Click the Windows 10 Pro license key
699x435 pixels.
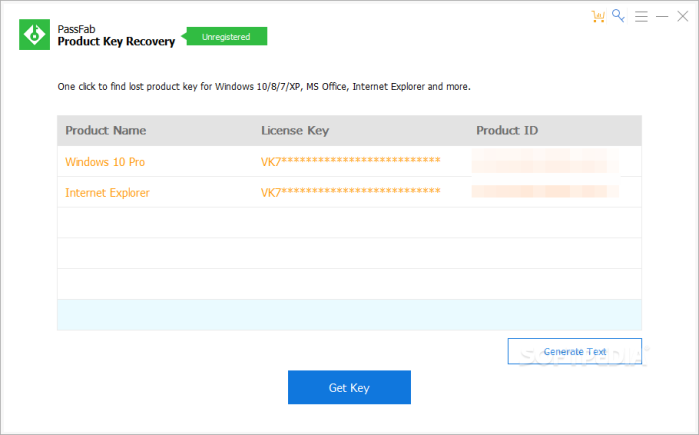tap(350, 161)
